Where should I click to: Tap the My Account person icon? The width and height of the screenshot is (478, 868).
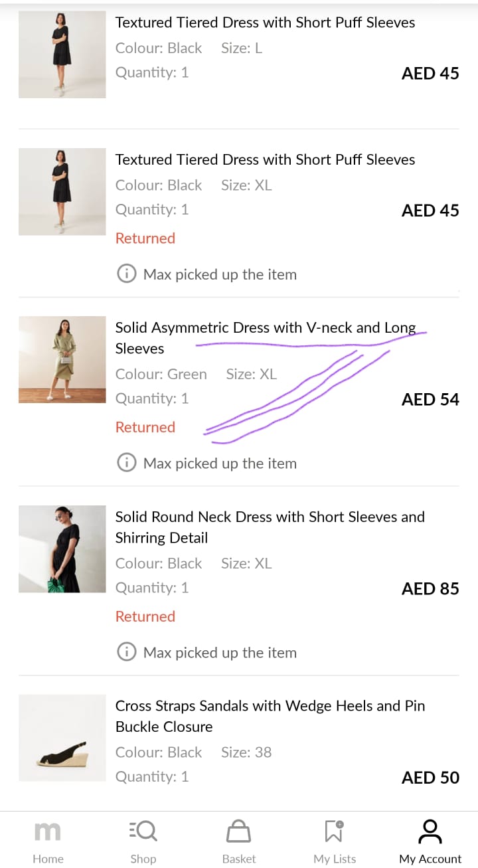pyautogui.click(x=430, y=831)
